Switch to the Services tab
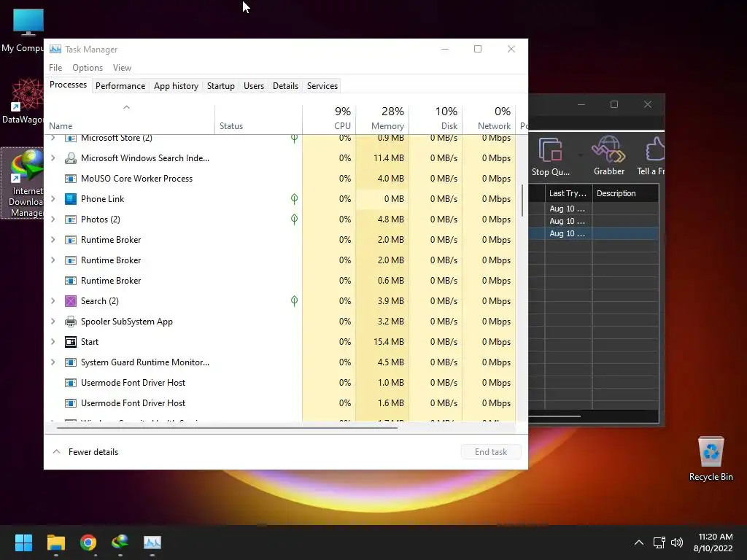Image resolution: width=747 pixels, height=560 pixels. 322,86
